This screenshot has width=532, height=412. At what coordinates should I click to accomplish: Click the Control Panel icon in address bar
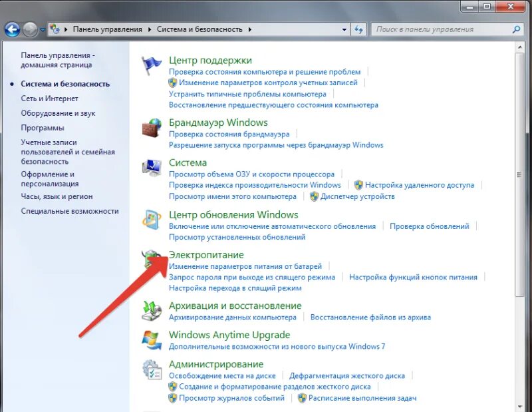55,29
